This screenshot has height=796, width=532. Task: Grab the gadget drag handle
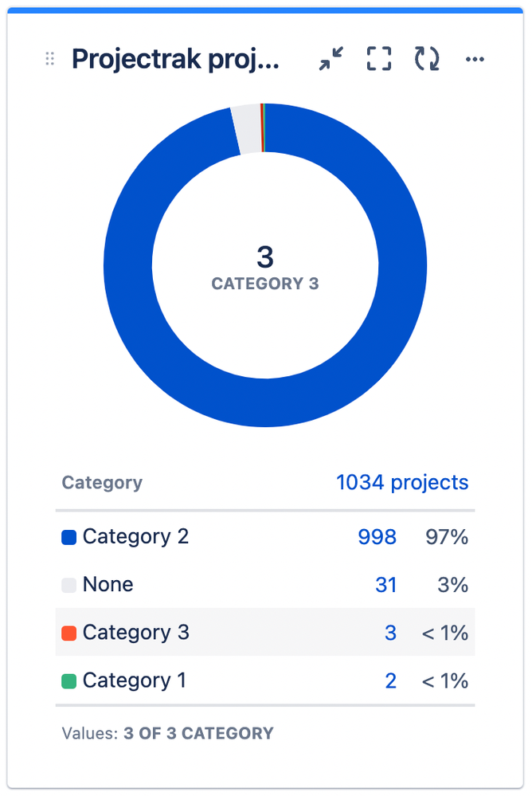(x=49, y=58)
